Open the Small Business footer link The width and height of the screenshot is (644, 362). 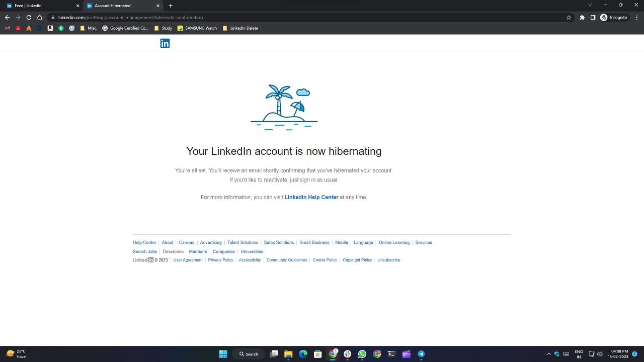tap(314, 242)
